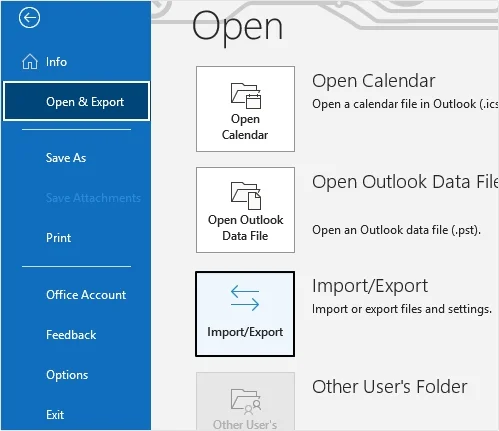This screenshot has width=499, height=431.
Task: Click 'Open an Outlook data file (.pst).' text
Action: [396, 230]
